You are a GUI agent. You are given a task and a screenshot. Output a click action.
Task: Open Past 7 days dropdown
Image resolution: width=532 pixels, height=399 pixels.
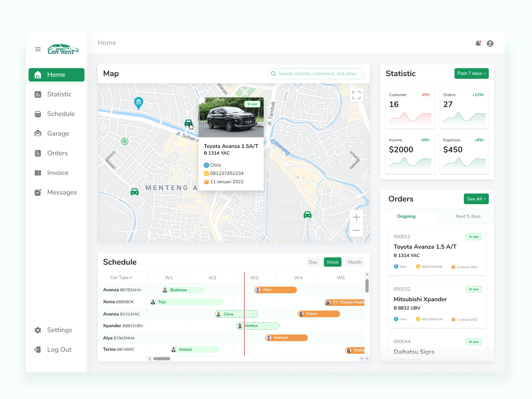coord(471,73)
